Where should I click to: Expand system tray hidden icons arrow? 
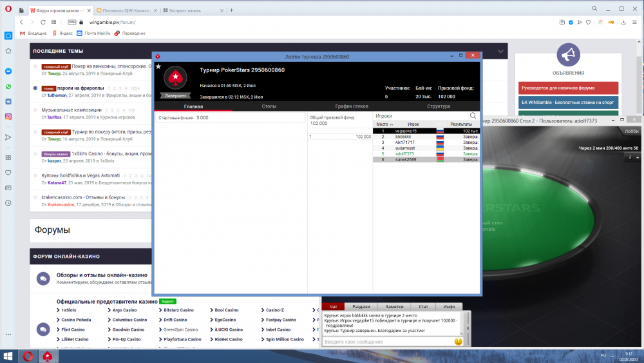coord(613,357)
